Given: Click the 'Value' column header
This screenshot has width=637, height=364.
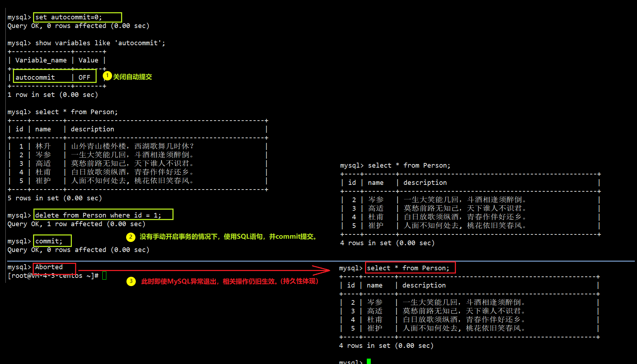Looking at the screenshot, I should click(88, 60).
